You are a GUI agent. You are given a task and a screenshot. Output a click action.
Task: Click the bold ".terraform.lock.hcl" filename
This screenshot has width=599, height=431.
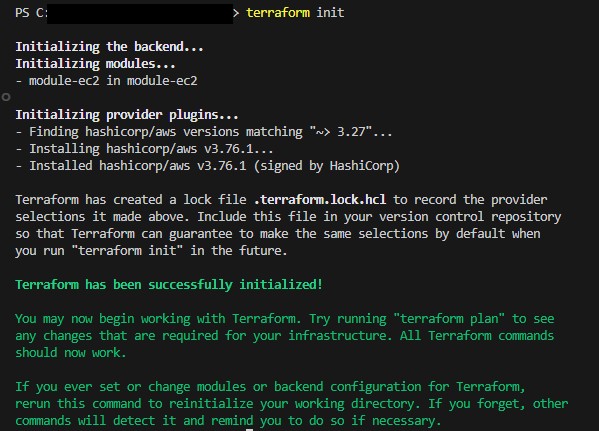coord(320,199)
